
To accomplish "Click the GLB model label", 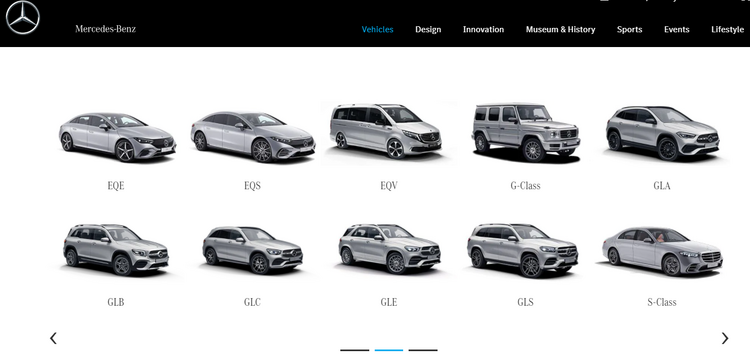I will click(116, 302).
